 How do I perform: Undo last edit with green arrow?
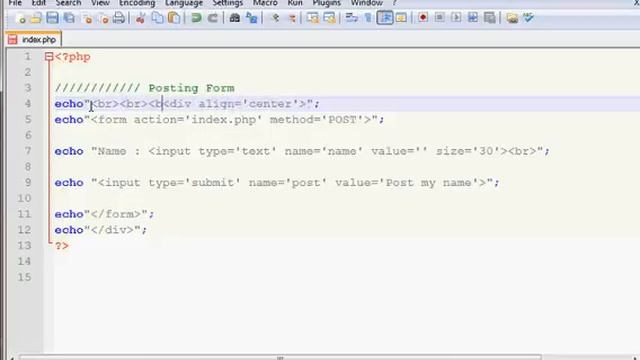click(x=196, y=18)
